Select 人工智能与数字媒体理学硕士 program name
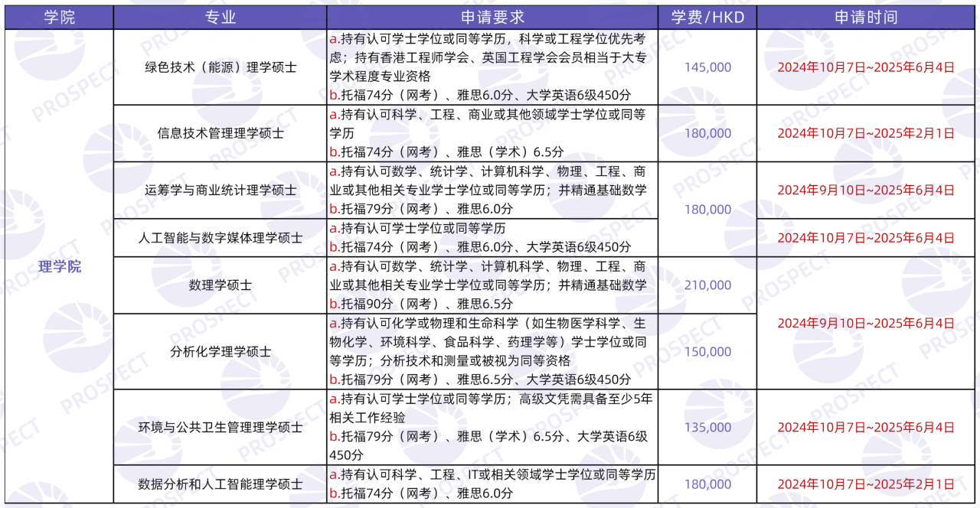 [220, 237]
